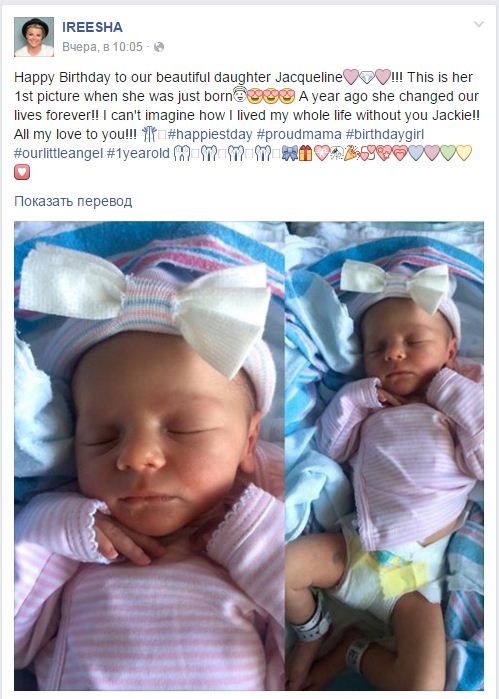The height and width of the screenshot is (699, 499).
Task: Open the #ourlittleangel hashtag
Action: [58, 153]
